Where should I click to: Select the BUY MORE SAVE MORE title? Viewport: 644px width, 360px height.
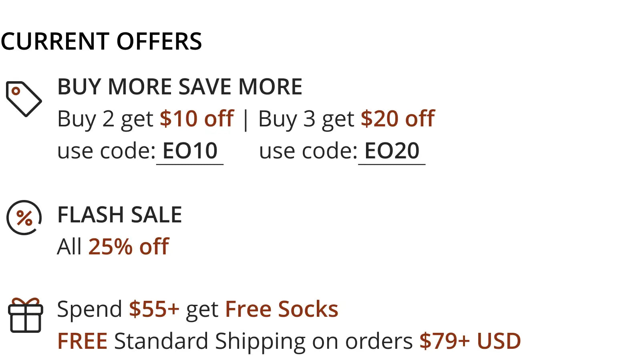pos(180,87)
